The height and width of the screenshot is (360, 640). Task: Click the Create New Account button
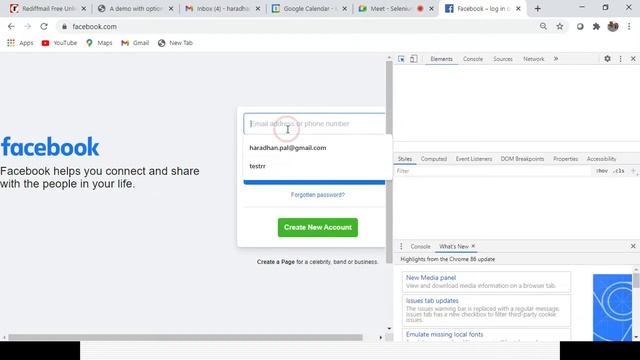[318, 227]
